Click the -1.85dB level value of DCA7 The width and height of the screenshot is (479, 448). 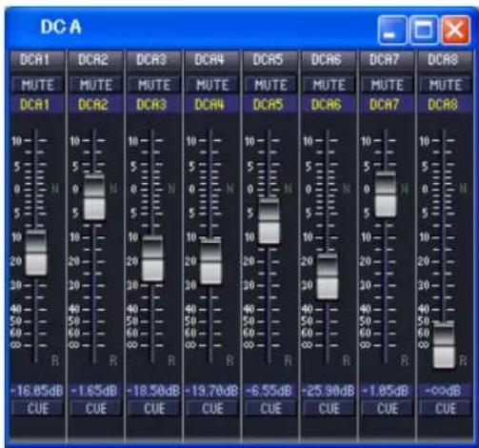coord(387,391)
